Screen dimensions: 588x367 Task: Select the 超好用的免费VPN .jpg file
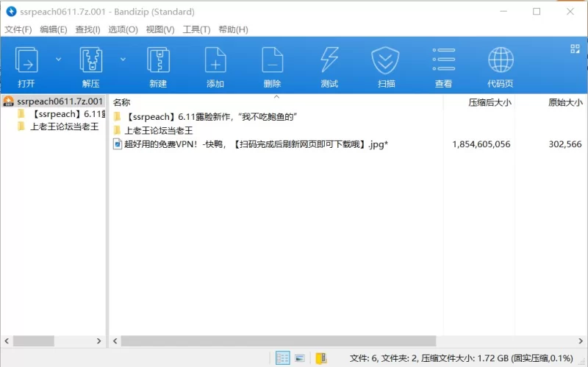click(x=256, y=144)
